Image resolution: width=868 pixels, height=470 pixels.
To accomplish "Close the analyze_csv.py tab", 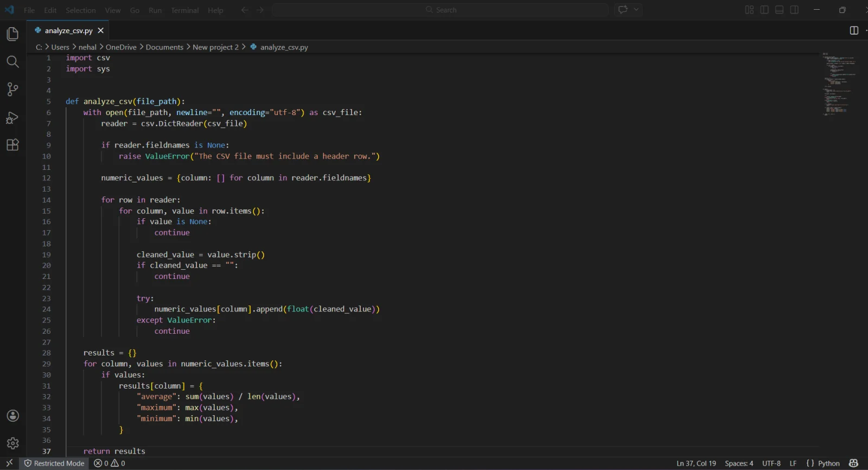I will pos(100,30).
